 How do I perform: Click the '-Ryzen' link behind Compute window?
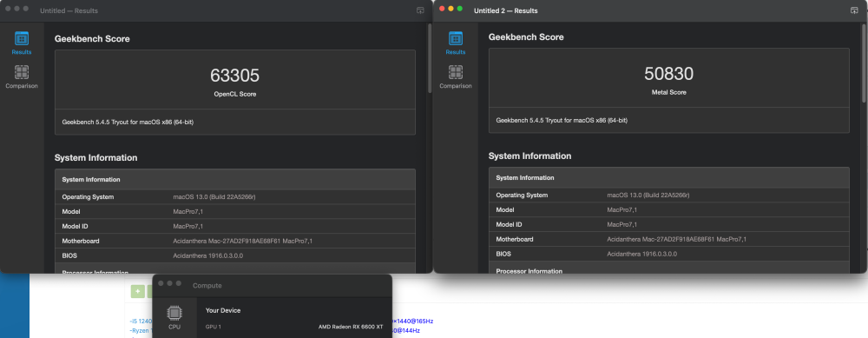(140, 330)
